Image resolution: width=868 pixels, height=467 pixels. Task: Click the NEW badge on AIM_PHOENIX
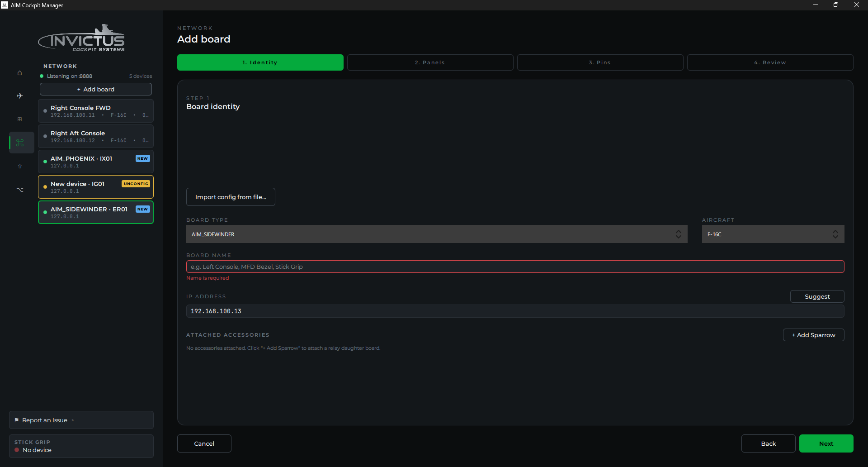[x=142, y=158]
